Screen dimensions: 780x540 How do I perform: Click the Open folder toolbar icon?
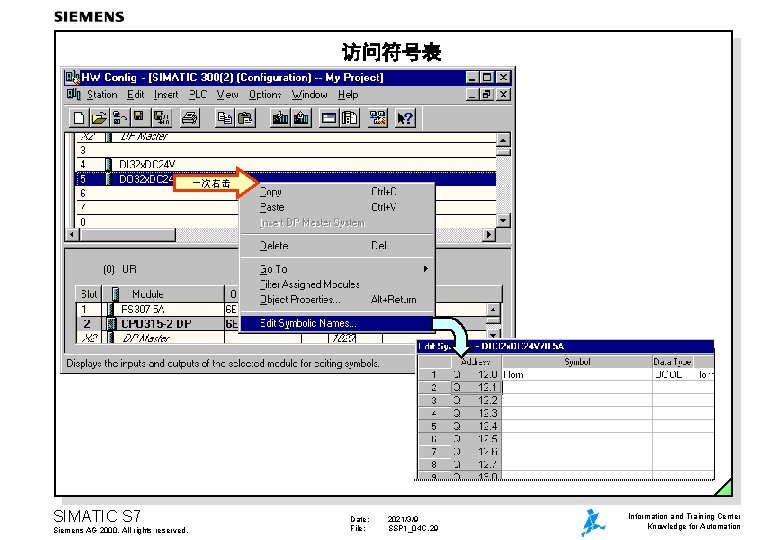[99, 118]
